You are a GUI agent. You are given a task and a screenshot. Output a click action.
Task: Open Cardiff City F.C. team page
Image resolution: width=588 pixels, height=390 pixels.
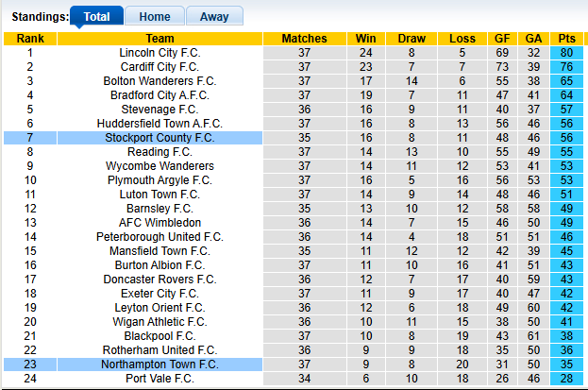(x=160, y=67)
